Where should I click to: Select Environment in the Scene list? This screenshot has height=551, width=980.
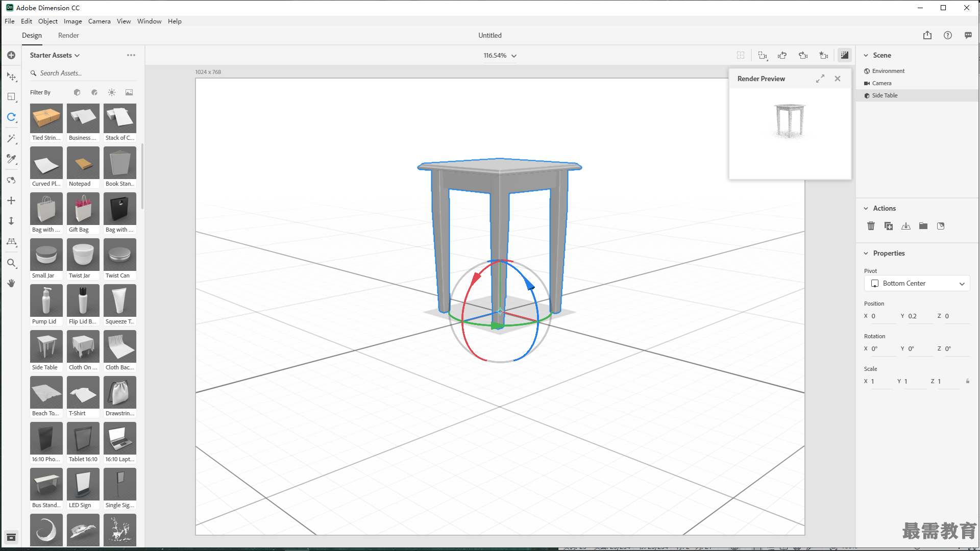917,71
